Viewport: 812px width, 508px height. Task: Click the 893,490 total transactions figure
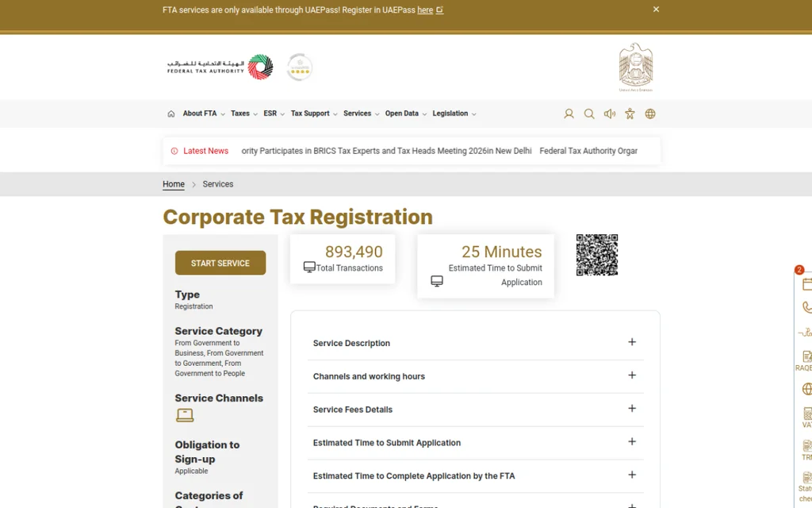[354, 252]
